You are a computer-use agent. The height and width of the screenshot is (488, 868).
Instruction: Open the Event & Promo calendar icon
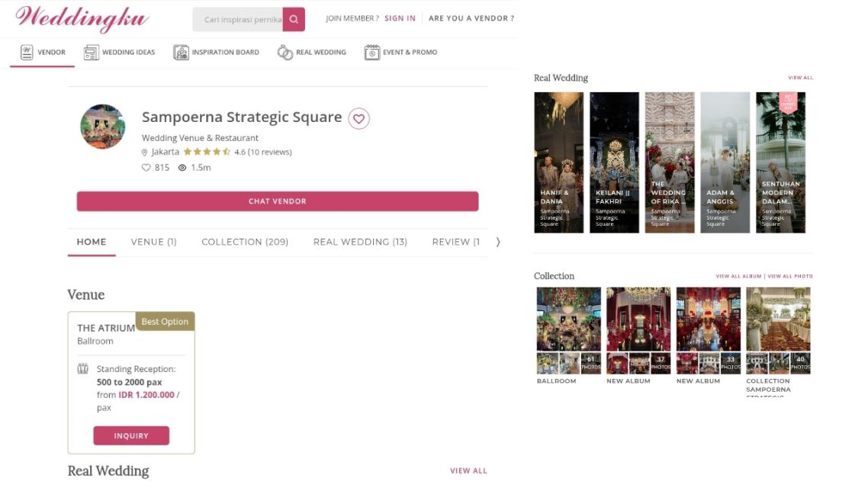(372, 52)
